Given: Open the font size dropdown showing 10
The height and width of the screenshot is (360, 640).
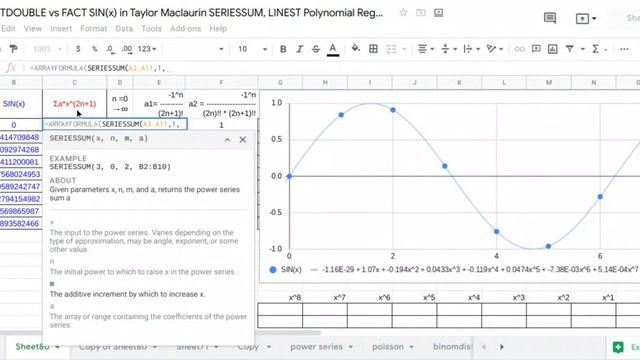Looking at the screenshot, I should pos(252,49).
